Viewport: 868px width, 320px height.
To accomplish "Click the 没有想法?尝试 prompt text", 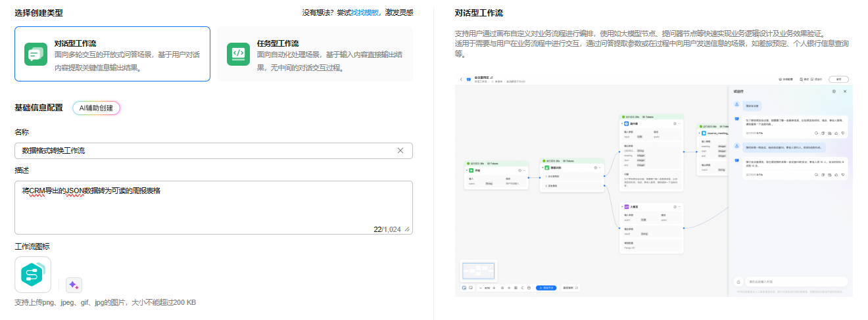I will pos(325,12).
